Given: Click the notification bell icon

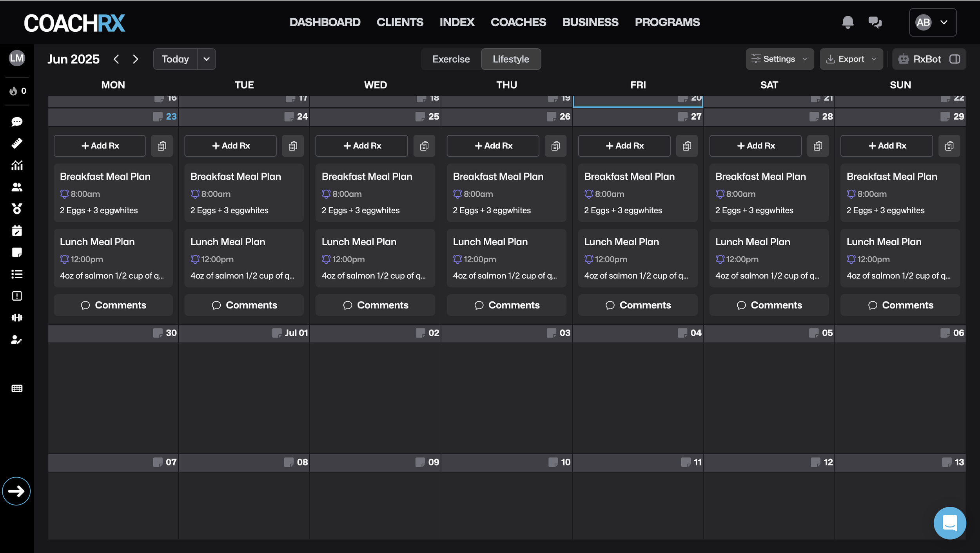Looking at the screenshot, I should point(848,22).
